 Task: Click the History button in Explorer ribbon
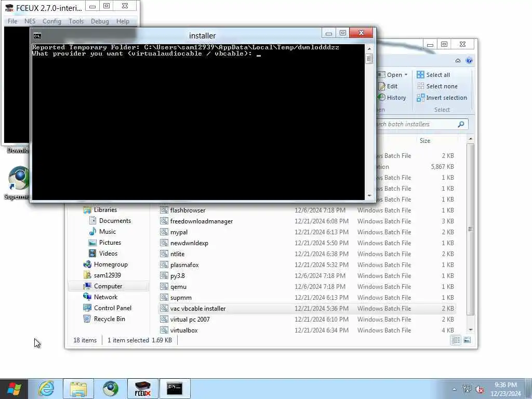pyautogui.click(x=392, y=98)
